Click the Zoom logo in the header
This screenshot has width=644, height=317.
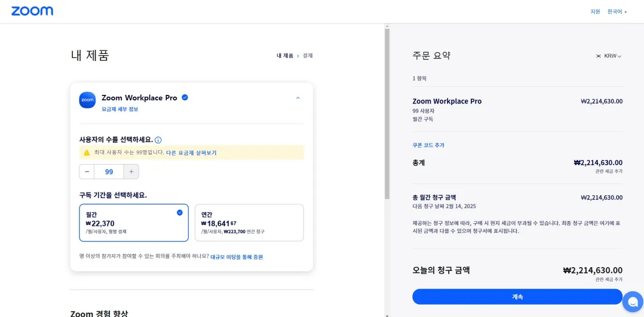(x=32, y=11)
